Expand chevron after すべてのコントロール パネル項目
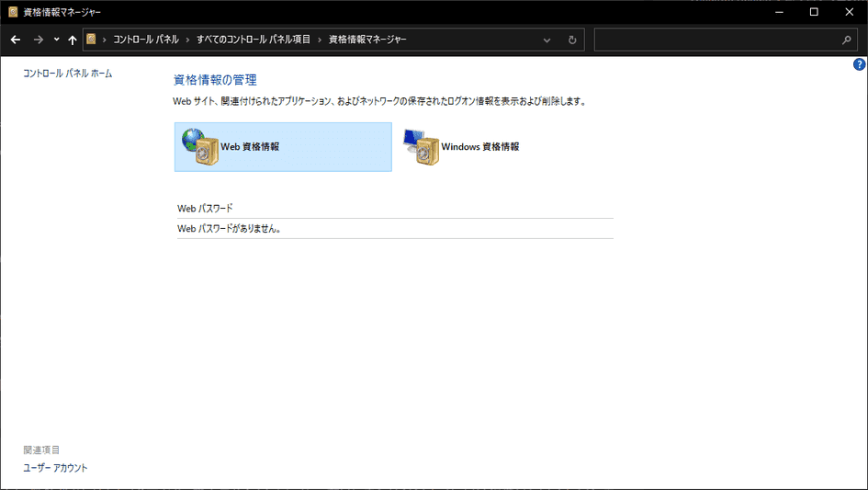The width and height of the screenshot is (868, 490). 320,40
